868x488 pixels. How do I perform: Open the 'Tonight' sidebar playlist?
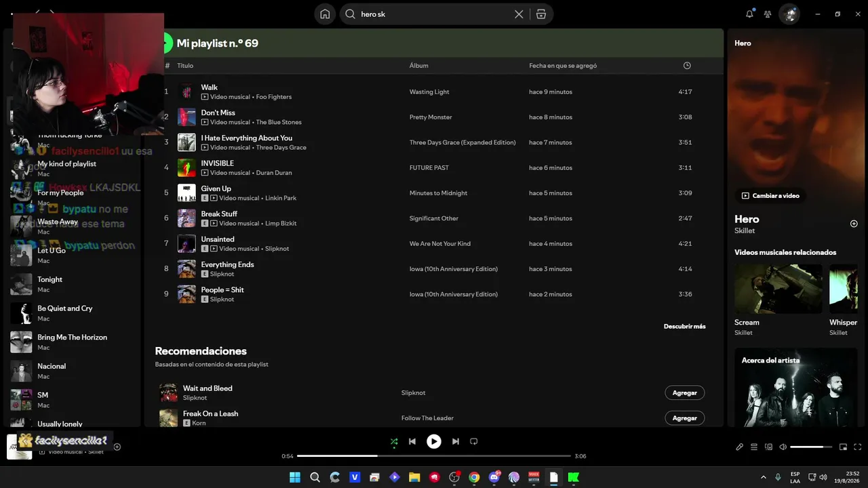[x=75, y=285]
